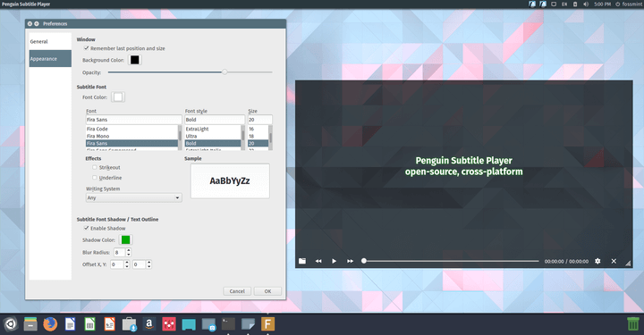Click the 5:00 PM clock

(602, 4)
